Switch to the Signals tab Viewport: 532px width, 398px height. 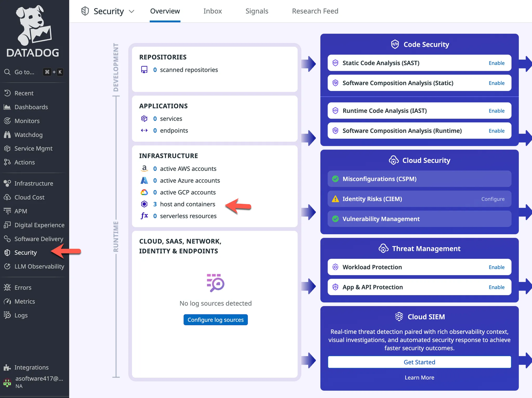(x=257, y=11)
